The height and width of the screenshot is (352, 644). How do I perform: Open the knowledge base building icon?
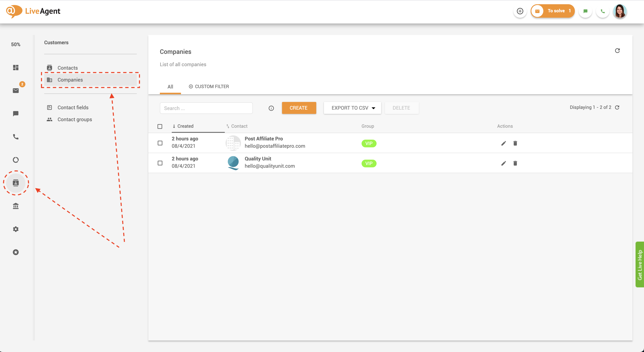pyautogui.click(x=16, y=206)
